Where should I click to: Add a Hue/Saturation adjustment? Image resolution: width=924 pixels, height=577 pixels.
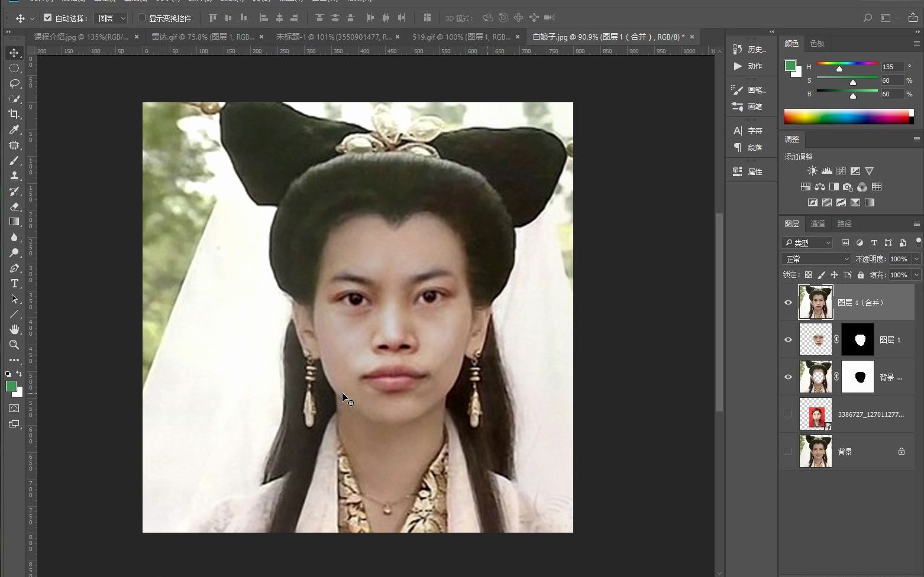point(805,187)
